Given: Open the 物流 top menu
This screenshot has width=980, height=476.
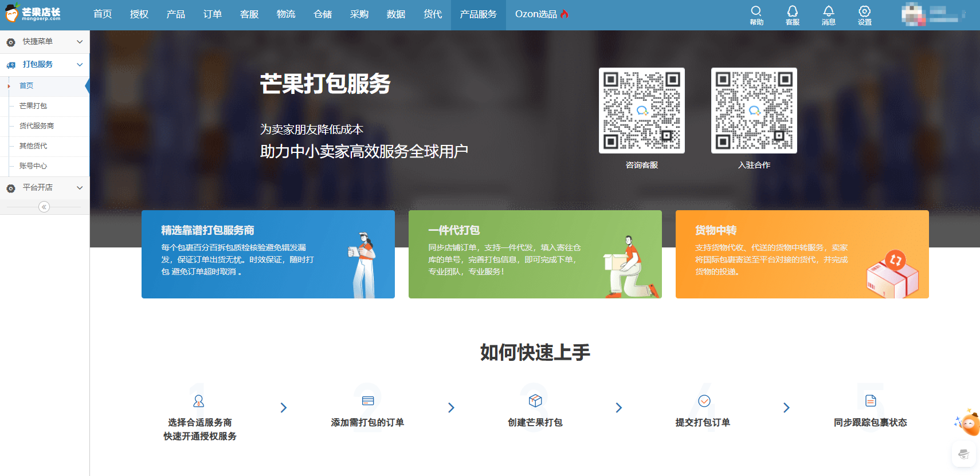Looking at the screenshot, I should pos(286,14).
